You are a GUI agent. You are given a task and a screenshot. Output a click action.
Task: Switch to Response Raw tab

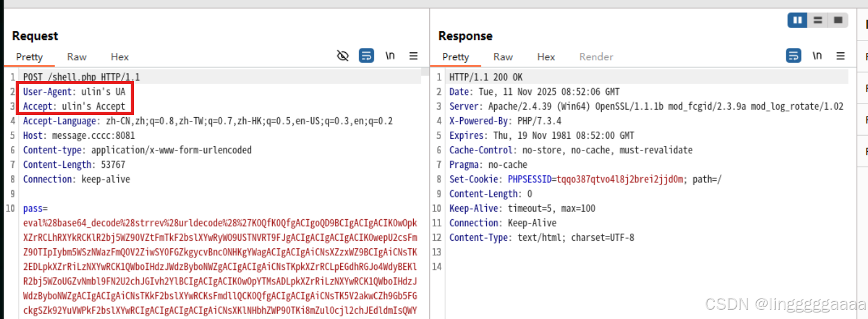click(x=503, y=57)
